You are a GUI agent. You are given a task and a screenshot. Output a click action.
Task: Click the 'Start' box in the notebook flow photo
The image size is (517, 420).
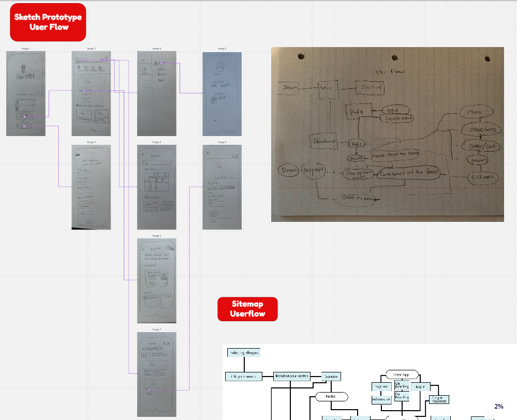289,88
